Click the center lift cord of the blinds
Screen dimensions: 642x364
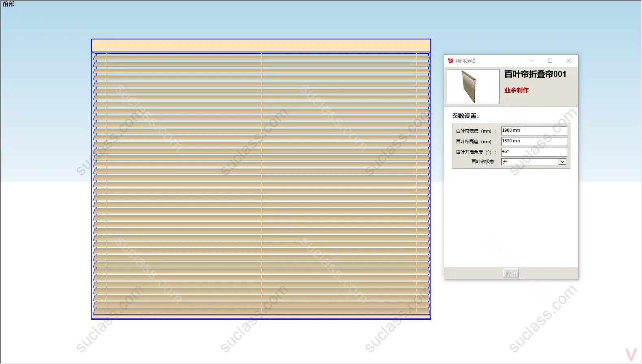262,183
